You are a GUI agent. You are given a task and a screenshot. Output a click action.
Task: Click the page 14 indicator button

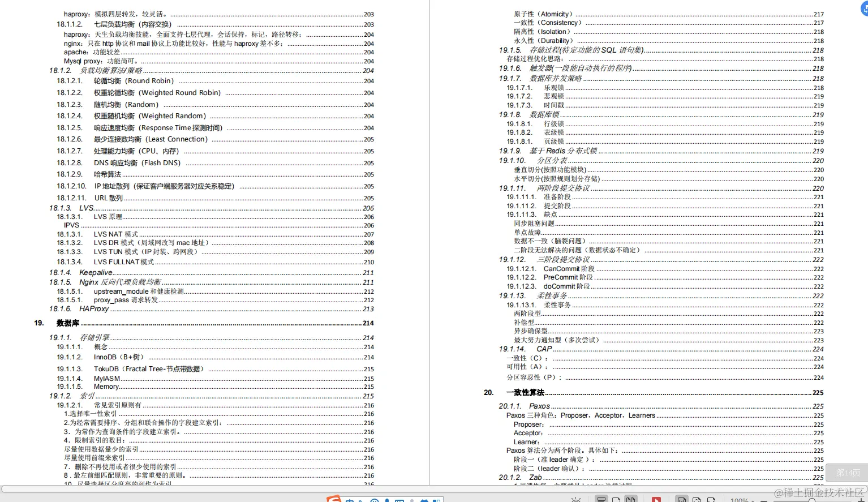[848, 473]
